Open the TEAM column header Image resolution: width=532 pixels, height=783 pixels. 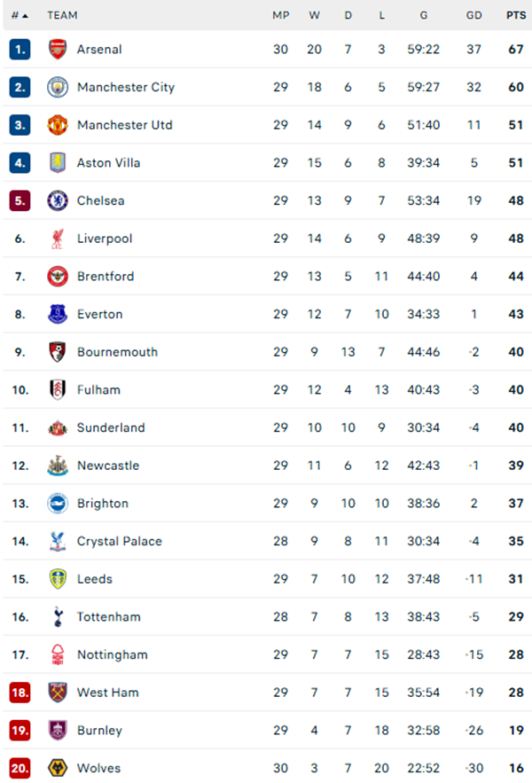(x=62, y=15)
